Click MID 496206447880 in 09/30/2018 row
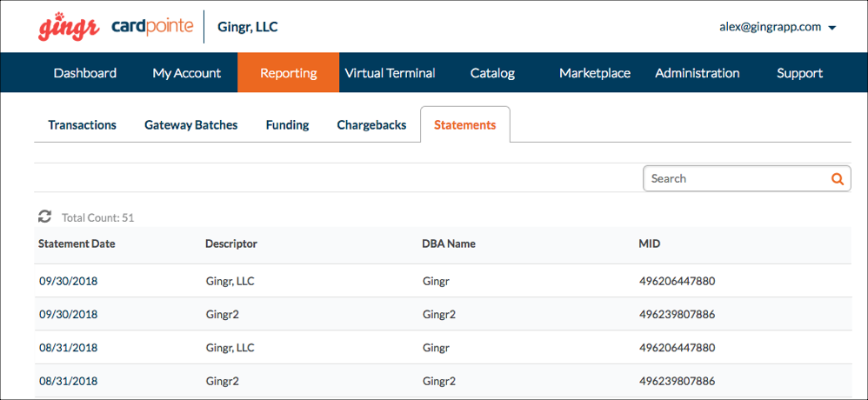 click(677, 281)
